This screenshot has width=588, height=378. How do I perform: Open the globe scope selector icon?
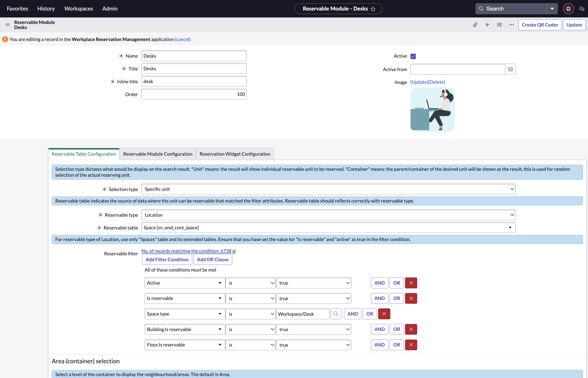(568, 9)
